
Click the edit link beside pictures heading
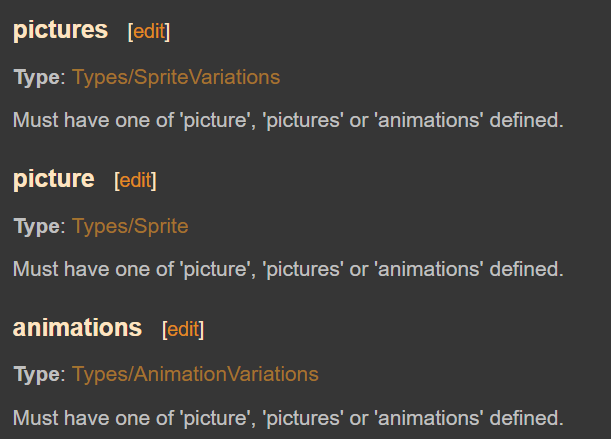tap(149, 31)
